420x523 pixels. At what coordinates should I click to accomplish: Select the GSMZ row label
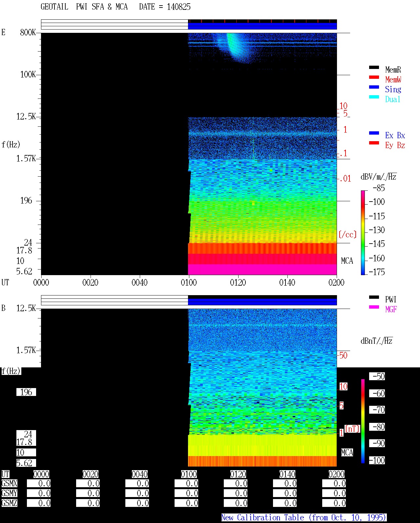point(10,503)
